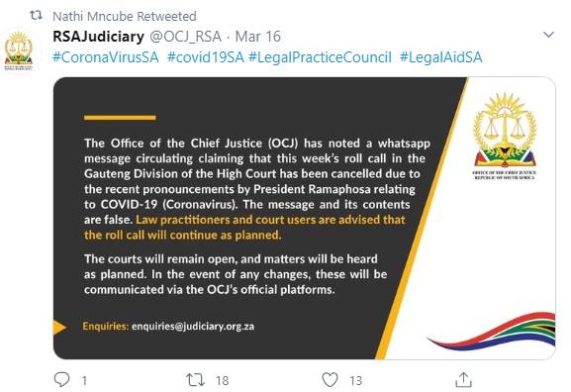Click Nathi Mncube Retweeted label

pos(125,16)
